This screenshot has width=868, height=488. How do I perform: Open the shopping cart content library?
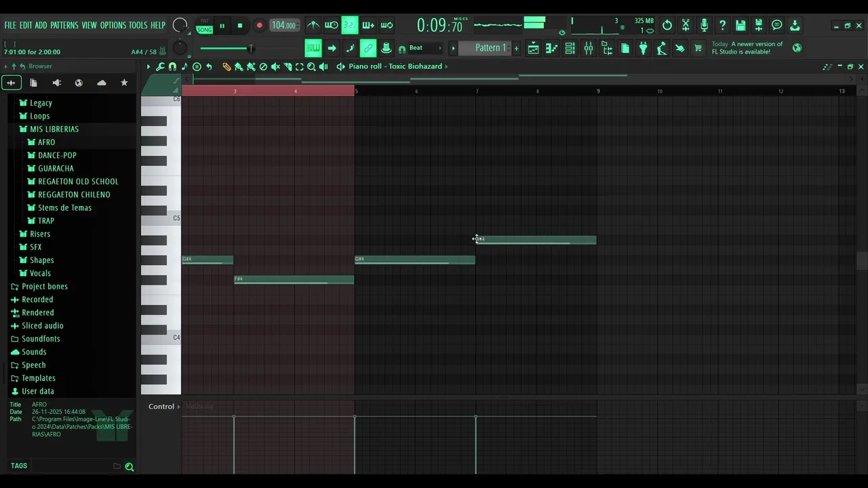[698, 48]
